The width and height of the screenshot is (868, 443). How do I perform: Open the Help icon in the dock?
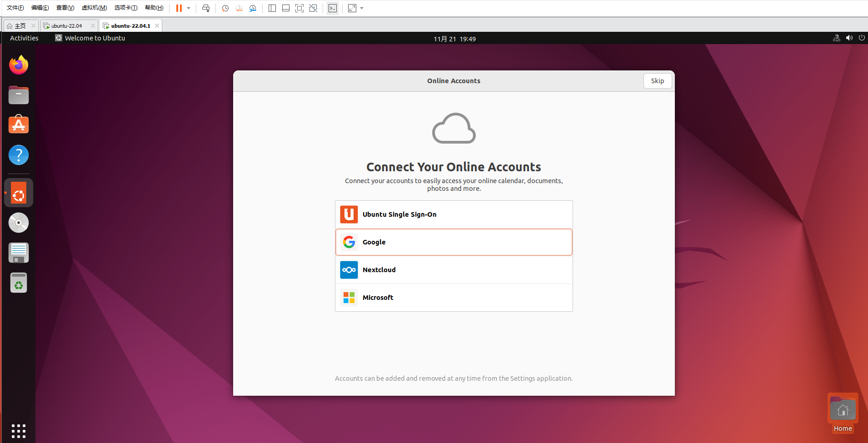[19, 155]
